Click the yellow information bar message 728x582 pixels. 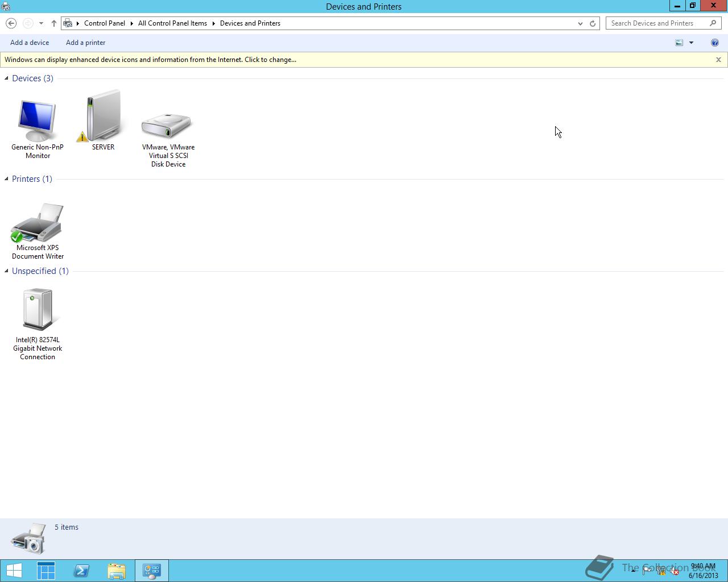pos(150,60)
